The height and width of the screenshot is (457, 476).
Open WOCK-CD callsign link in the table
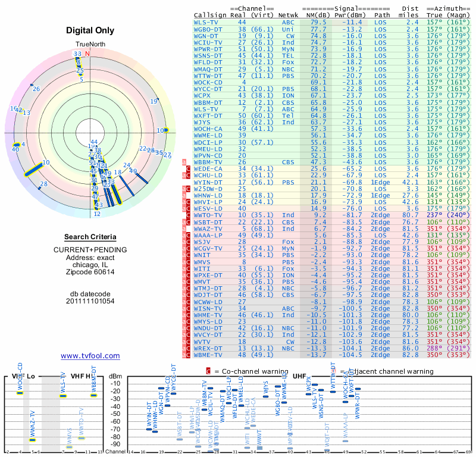click(208, 83)
